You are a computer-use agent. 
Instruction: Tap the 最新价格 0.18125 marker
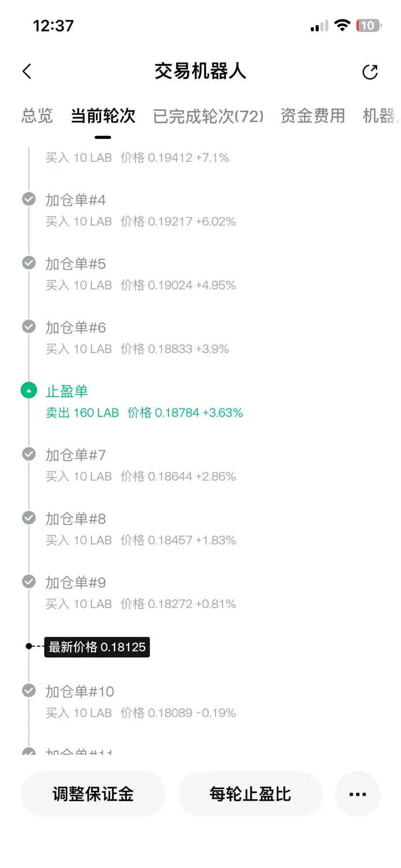click(x=97, y=647)
